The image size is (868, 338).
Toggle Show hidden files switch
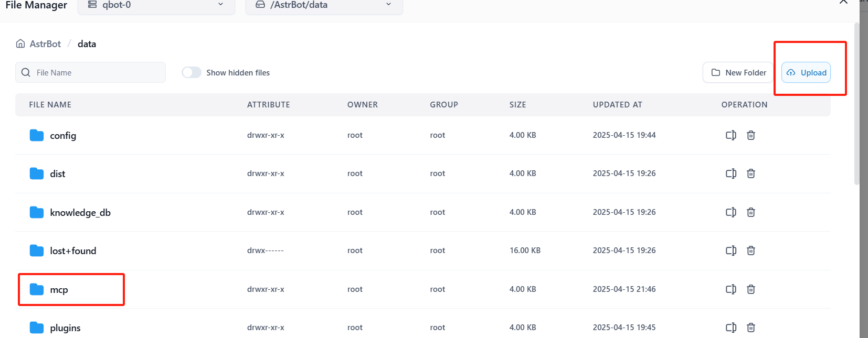[x=192, y=72]
